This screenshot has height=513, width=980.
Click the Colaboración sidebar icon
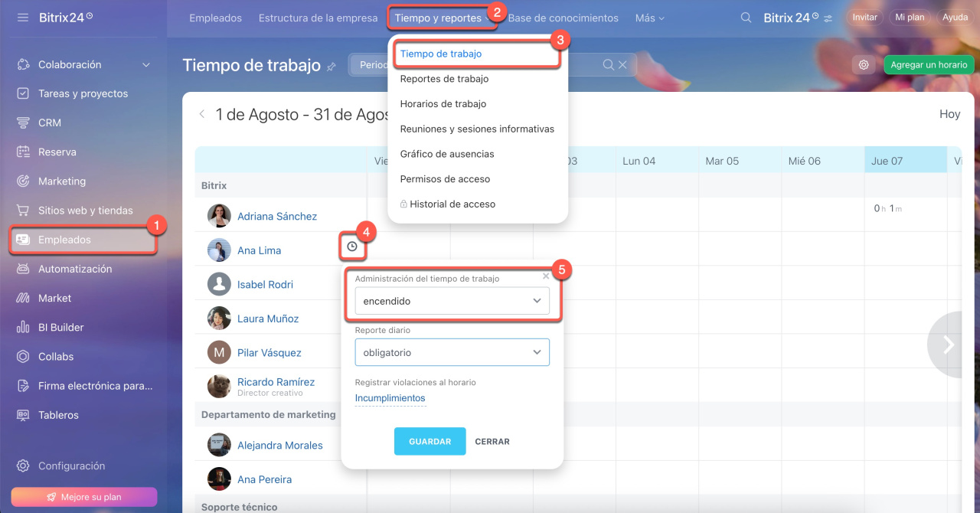23,65
